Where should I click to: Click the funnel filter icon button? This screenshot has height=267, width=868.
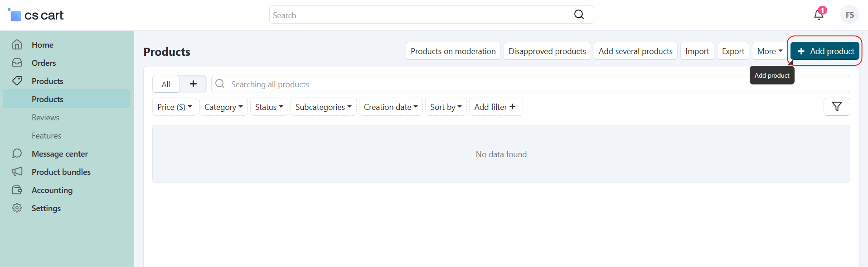click(x=836, y=107)
